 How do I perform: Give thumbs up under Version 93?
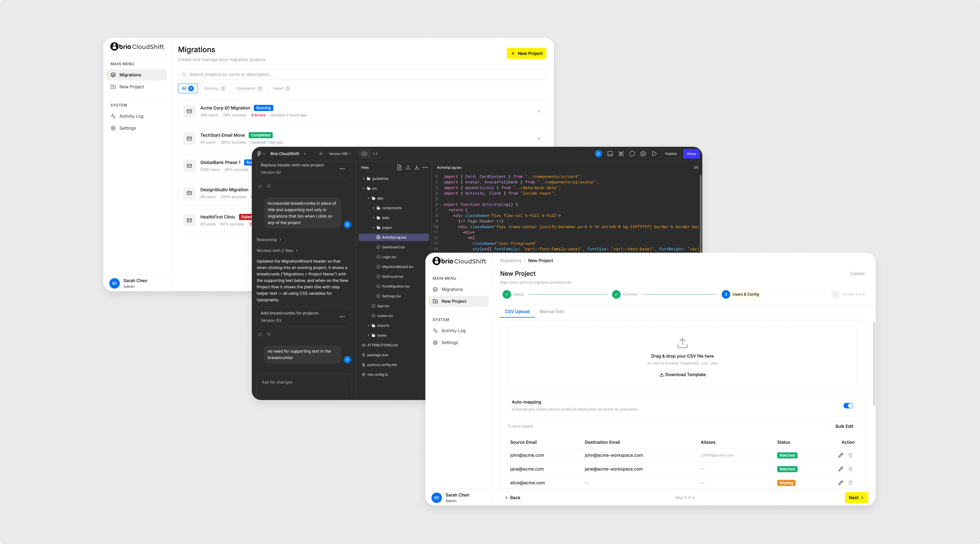tap(260, 334)
